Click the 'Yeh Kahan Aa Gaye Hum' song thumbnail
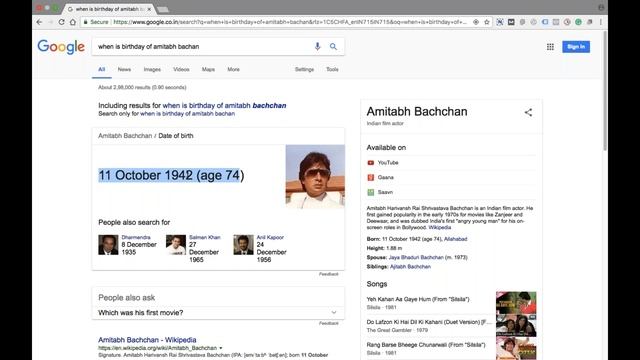Screen dimensions: 640x360 pyautogui.click(x=516, y=302)
